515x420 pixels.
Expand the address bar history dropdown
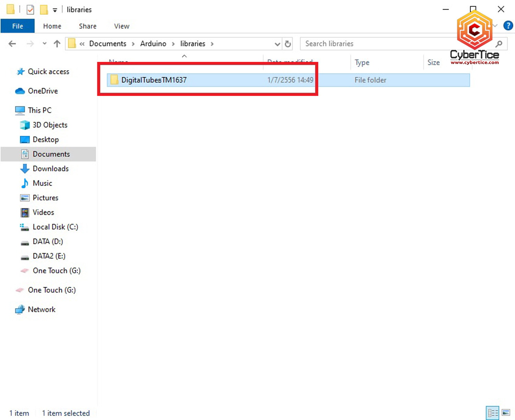(277, 44)
